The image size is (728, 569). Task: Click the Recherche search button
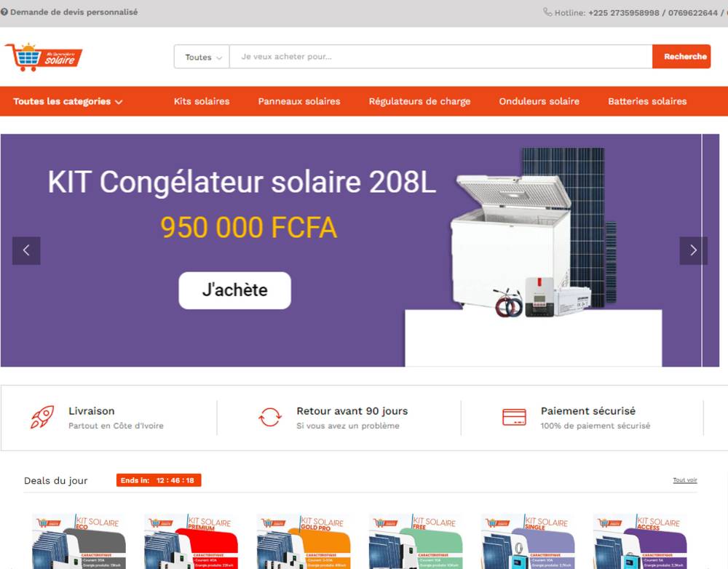[x=681, y=57]
